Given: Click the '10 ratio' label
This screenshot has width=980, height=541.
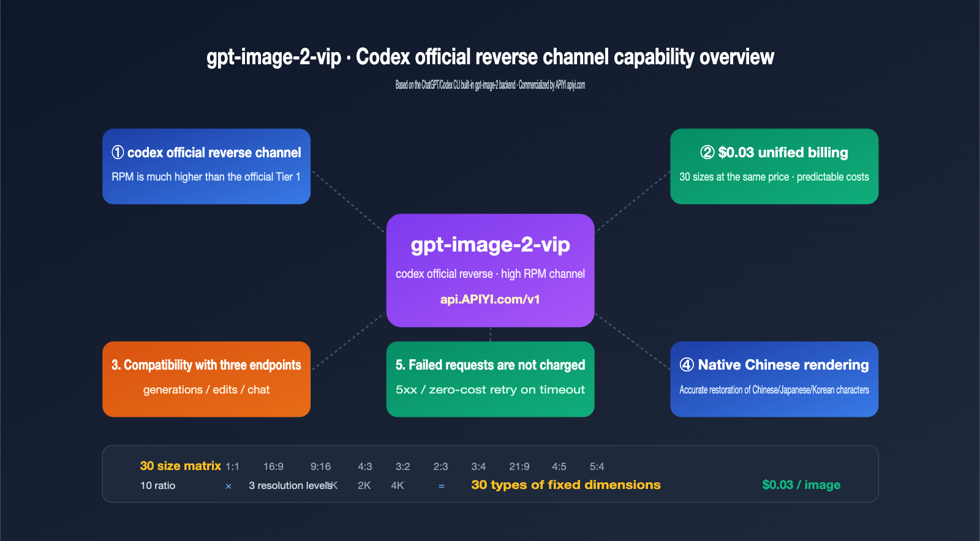Looking at the screenshot, I should coord(157,485).
